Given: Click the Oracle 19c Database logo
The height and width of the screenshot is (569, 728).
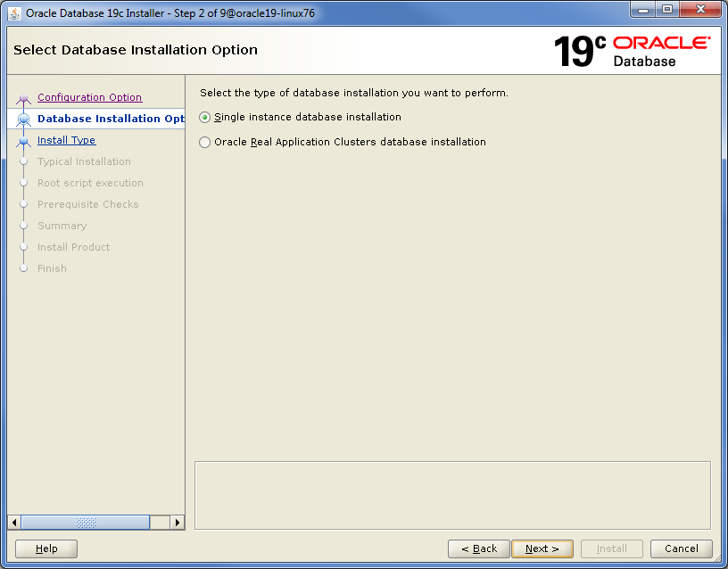Looking at the screenshot, I should coord(632,52).
